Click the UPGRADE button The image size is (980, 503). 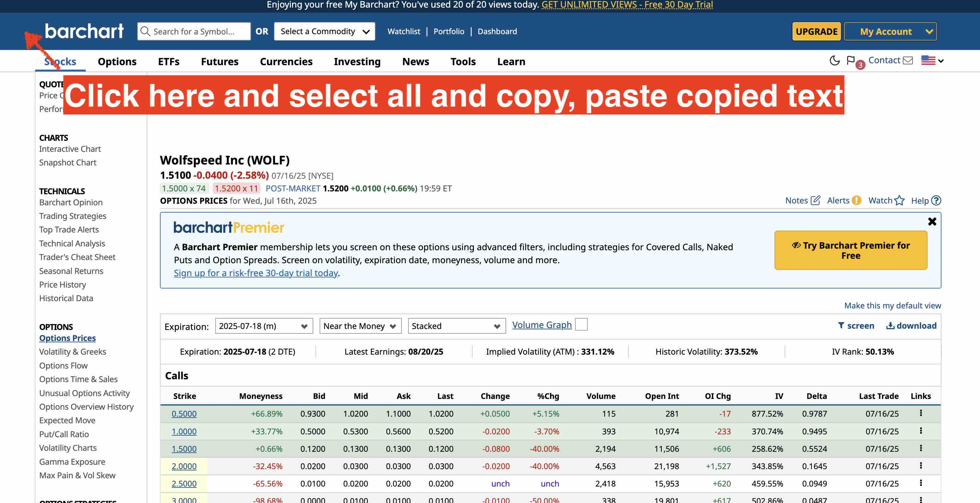[x=817, y=31]
